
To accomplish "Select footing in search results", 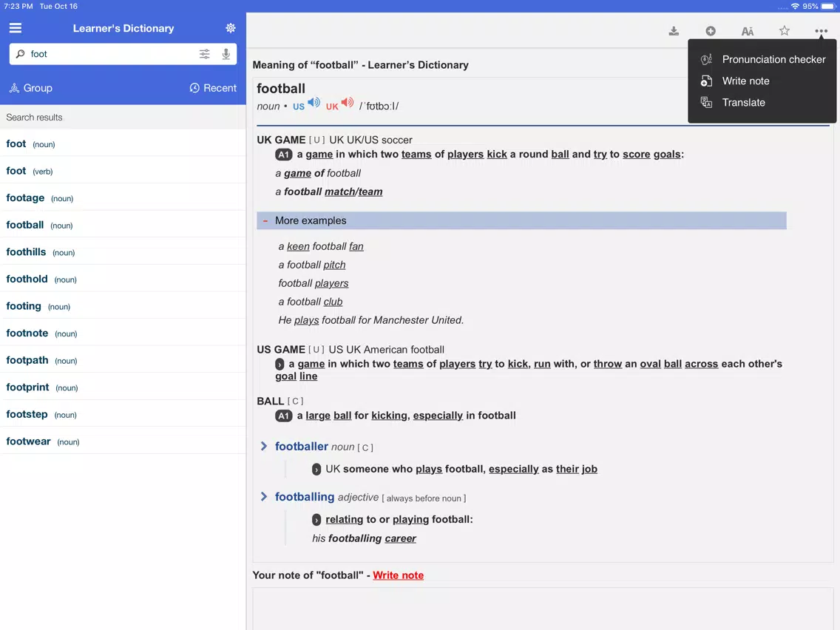I will click(123, 306).
